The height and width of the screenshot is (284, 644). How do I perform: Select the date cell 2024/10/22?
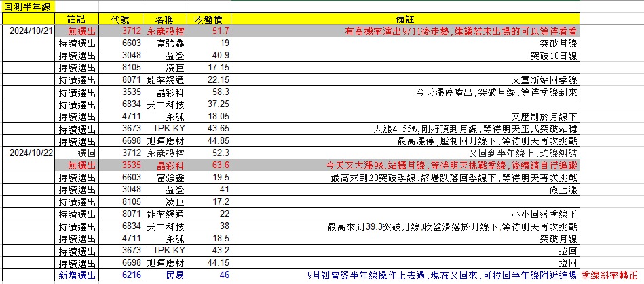[29, 153]
